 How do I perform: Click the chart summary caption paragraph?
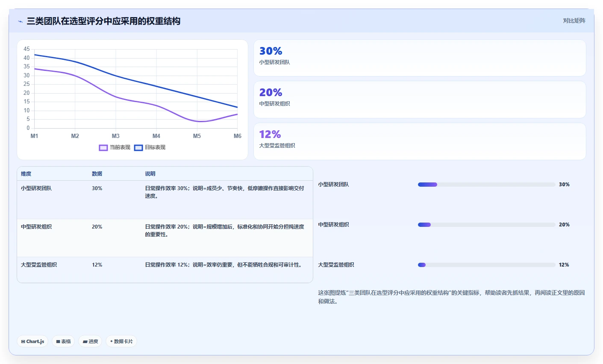coord(451,297)
